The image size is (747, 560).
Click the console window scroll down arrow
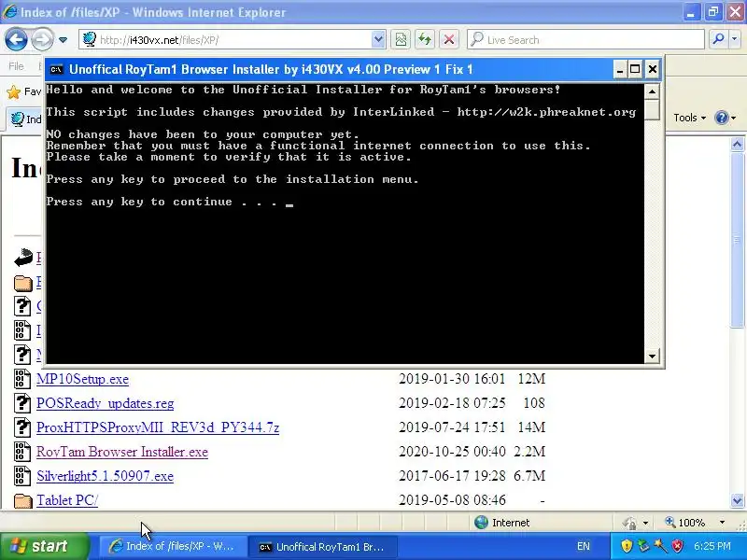[x=652, y=356]
